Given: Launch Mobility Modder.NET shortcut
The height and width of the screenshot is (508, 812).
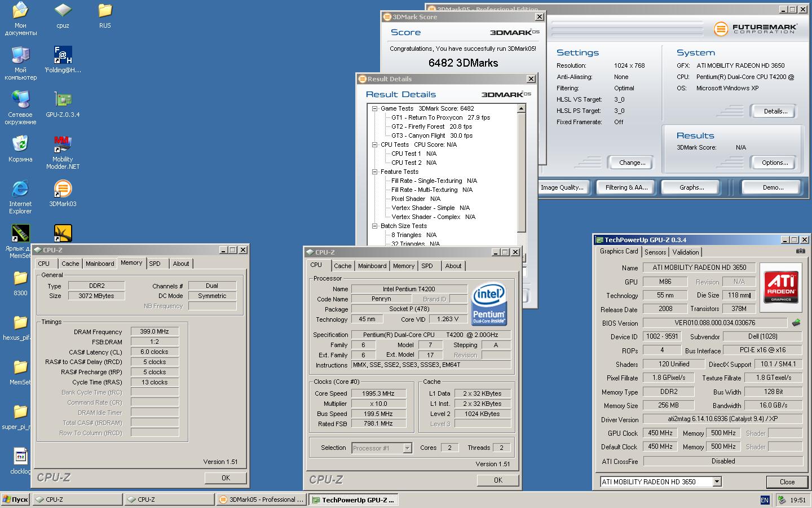Looking at the screenshot, I should (63, 152).
